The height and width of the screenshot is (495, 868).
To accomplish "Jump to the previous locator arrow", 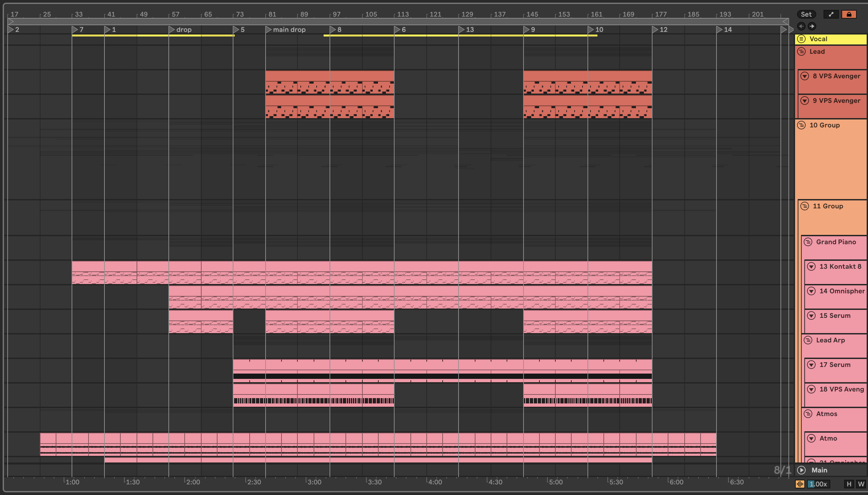I will tap(801, 26).
